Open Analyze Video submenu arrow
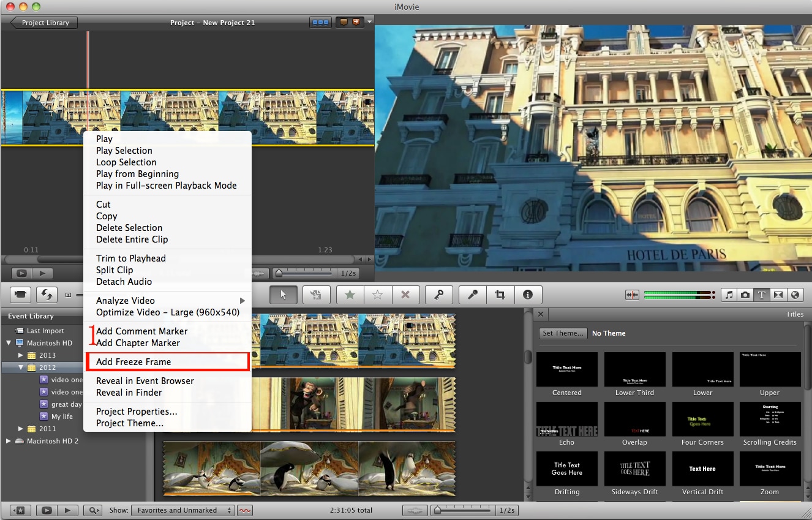This screenshot has height=520, width=812. [242, 301]
